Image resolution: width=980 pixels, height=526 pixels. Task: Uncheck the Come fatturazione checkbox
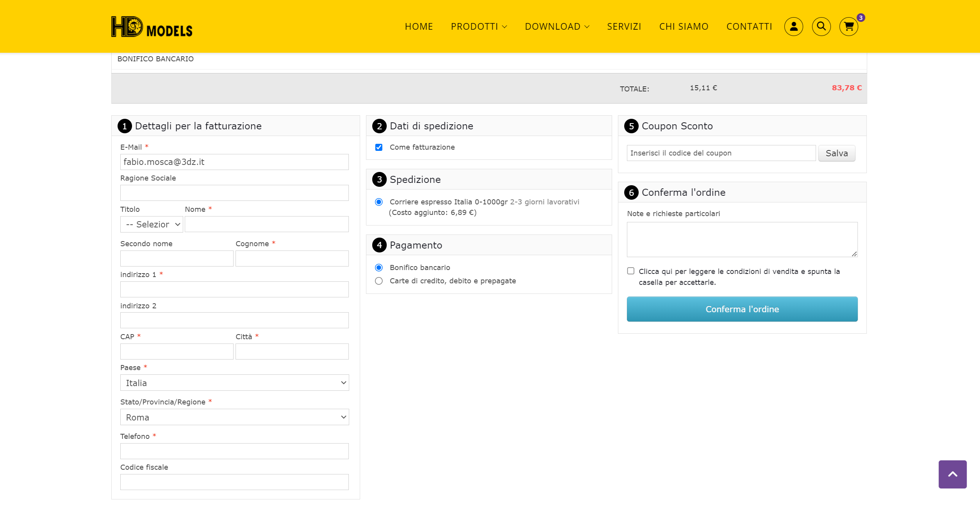point(378,147)
